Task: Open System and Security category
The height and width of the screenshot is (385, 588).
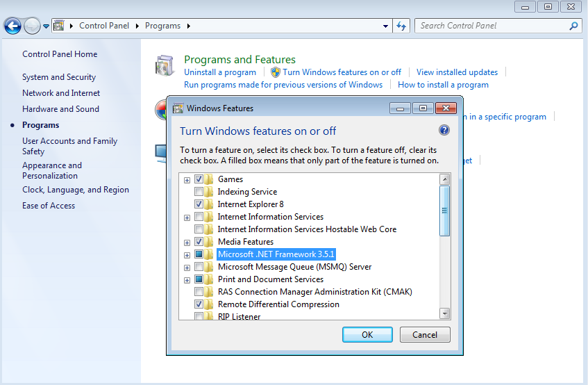Action: 59,77
